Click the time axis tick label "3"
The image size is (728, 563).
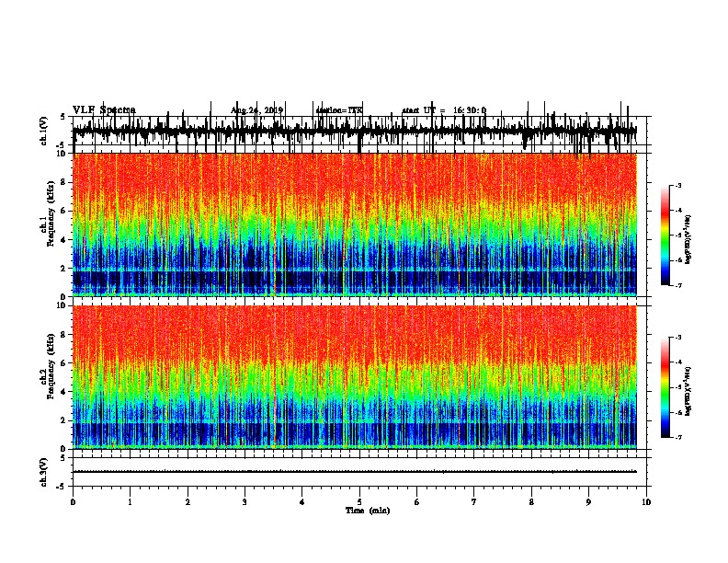click(245, 502)
